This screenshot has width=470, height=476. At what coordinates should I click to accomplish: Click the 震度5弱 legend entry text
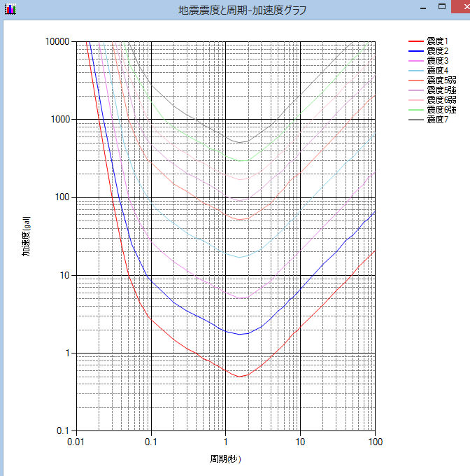click(441, 80)
